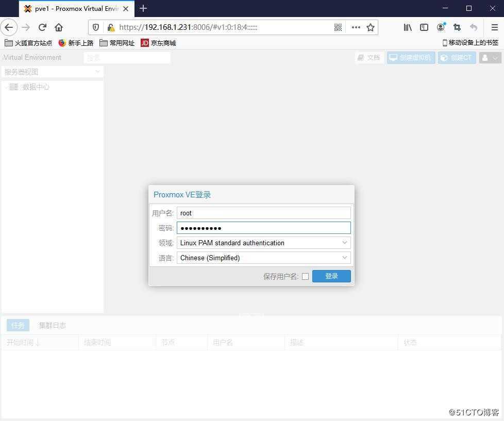Open the tracking protection shield icon

pyautogui.click(x=96, y=27)
